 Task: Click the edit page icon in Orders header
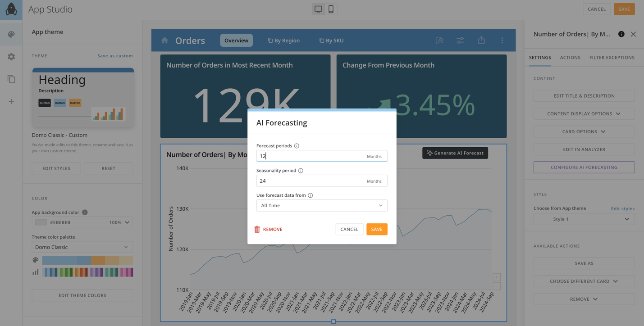click(439, 41)
